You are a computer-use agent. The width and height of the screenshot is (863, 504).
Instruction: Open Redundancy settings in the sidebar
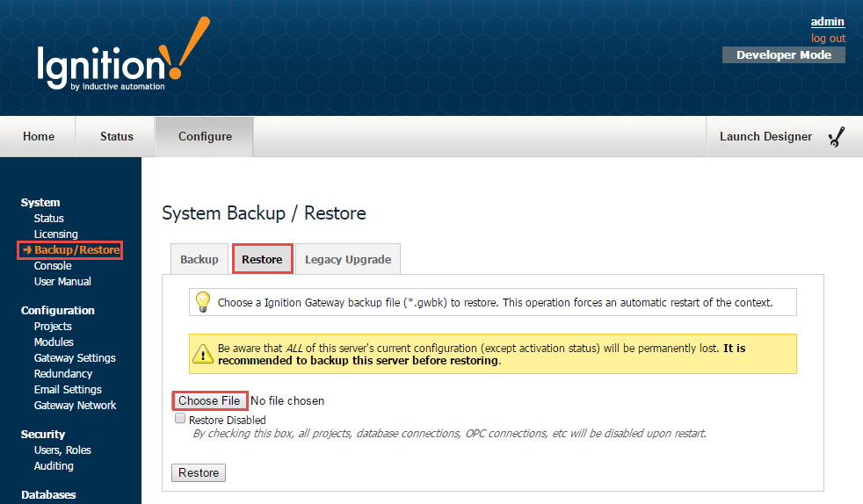tap(62, 374)
